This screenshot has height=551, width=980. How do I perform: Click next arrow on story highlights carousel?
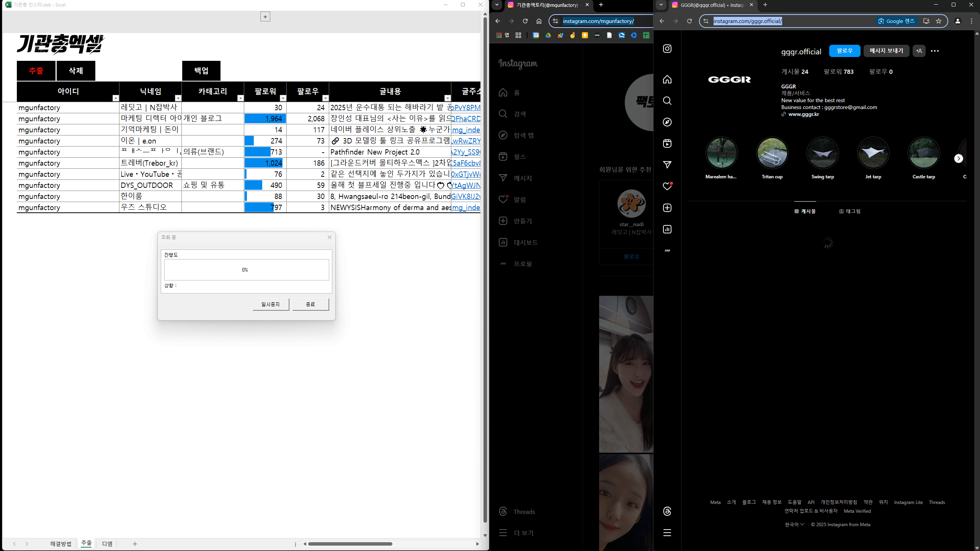click(959, 158)
